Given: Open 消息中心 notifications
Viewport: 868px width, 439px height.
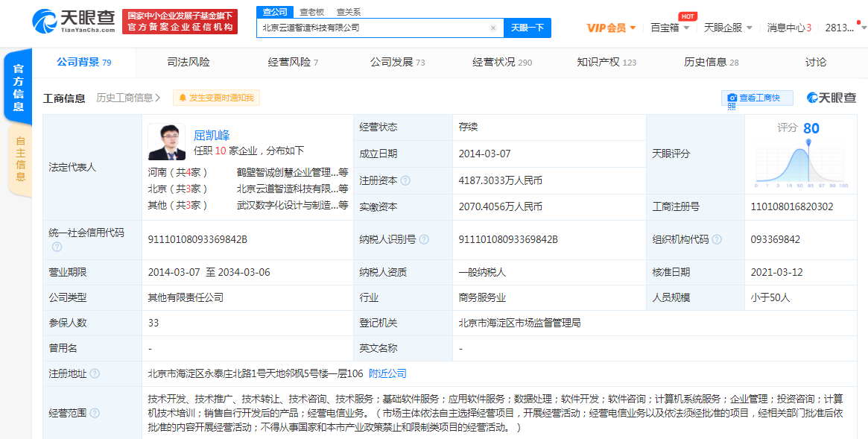Looking at the screenshot, I should (789, 28).
